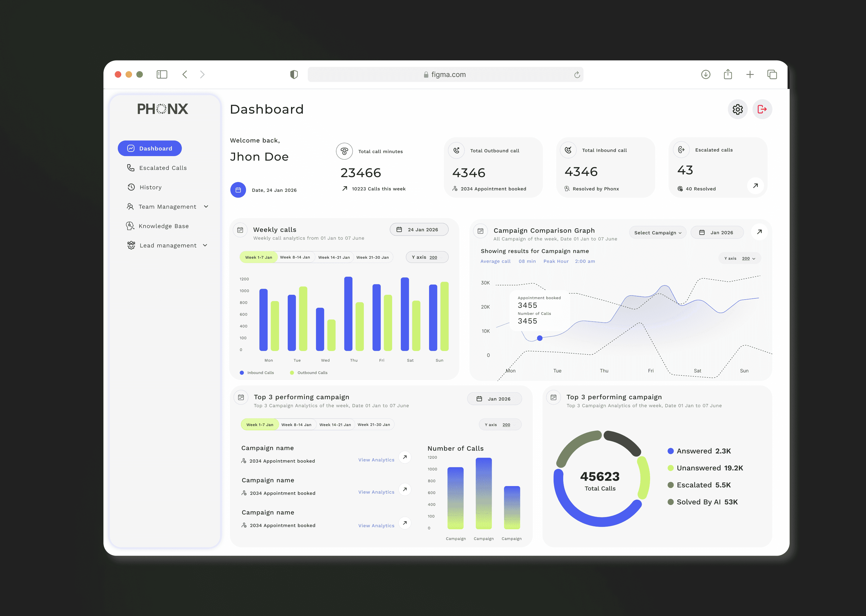Open Top 3 campaign Y axis selector

point(500,424)
